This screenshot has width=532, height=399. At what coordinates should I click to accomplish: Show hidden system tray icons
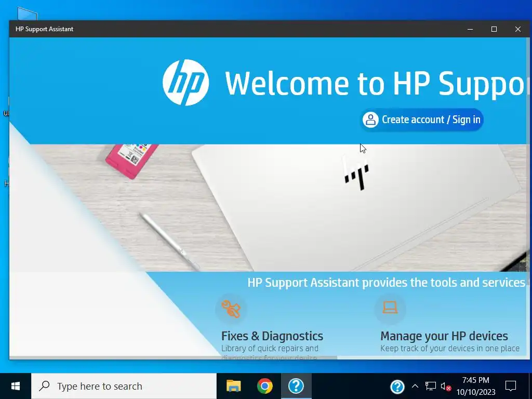point(415,386)
